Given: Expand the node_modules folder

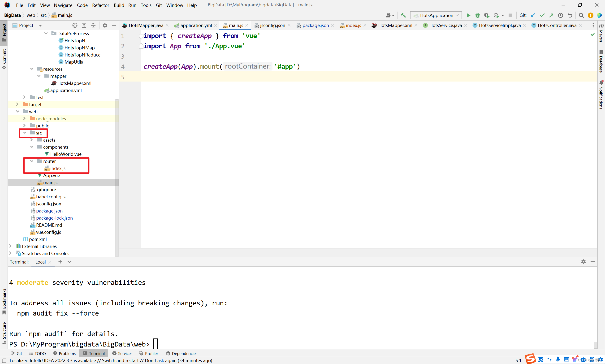Looking at the screenshot, I should tap(25, 118).
